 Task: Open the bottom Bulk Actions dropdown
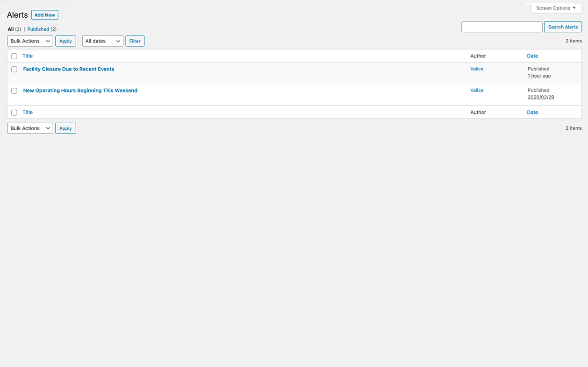(x=30, y=128)
